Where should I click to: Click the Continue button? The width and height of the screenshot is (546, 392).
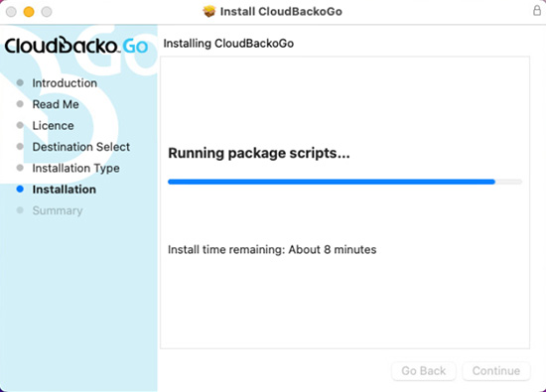[x=496, y=371]
